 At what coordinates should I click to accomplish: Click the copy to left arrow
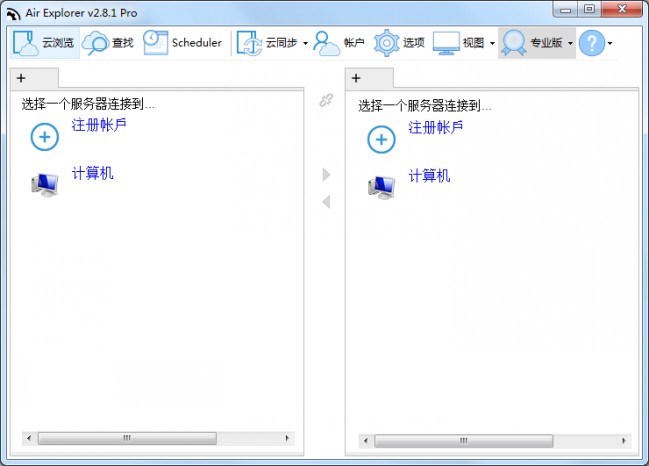point(326,202)
